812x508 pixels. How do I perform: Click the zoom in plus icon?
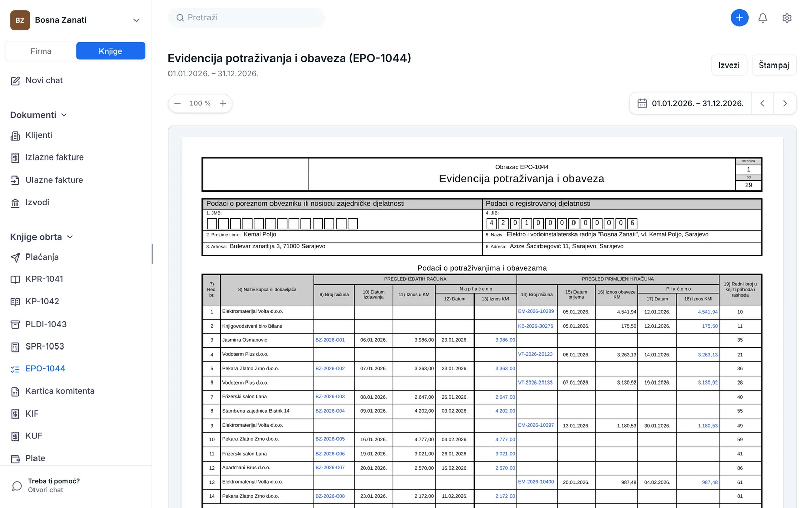pos(223,103)
